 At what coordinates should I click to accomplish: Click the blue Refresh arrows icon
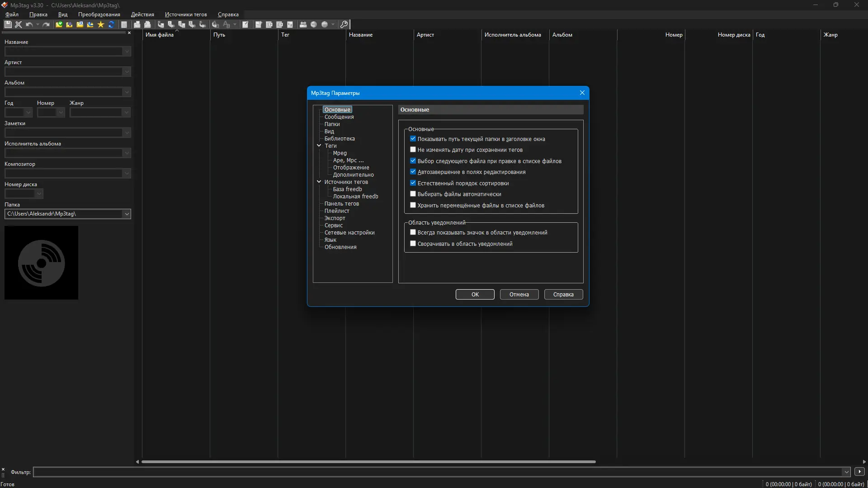click(111, 24)
